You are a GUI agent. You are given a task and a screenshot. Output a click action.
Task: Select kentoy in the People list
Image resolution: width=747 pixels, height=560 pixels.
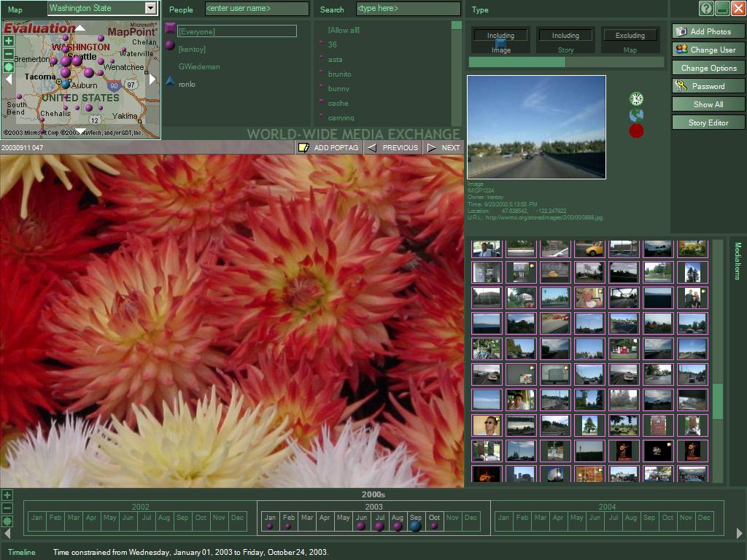(x=192, y=49)
